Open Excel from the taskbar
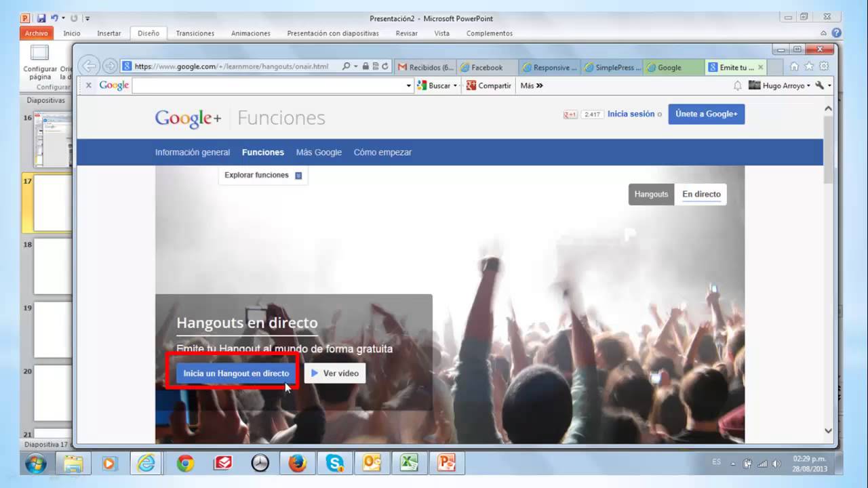The image size is (868, 488). (x=409, y=463)
